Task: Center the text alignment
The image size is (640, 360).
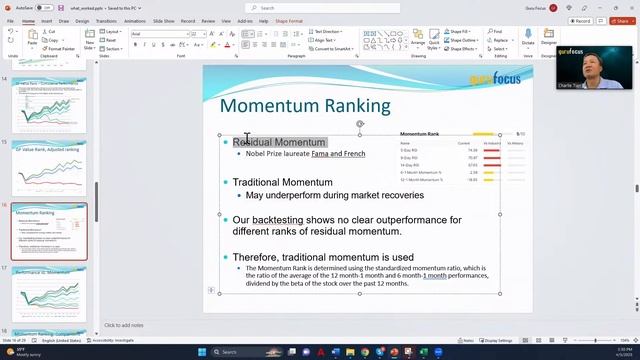Action: click(x=255, y=45)
